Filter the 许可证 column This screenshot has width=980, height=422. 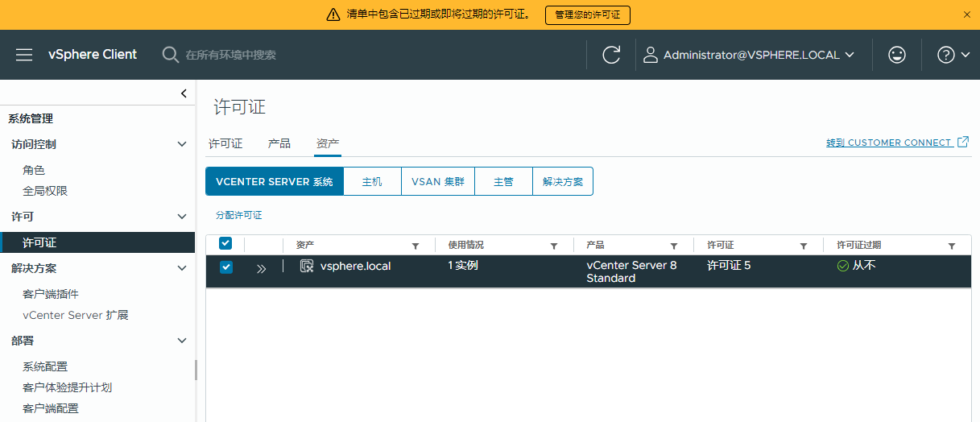pyautogui.click(x=804, y=246)
